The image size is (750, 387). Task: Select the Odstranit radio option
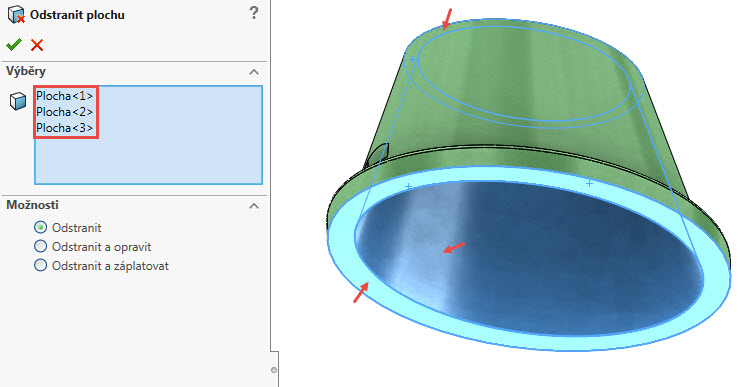tap(41, 227)
